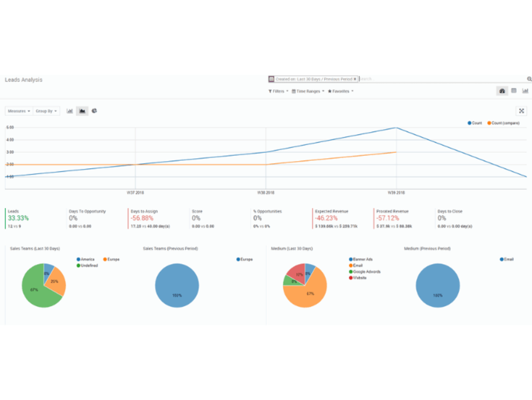Click the Days To Opportunity statistic
Image resolution: width=532 pixels, height=400 pixels.
pos(87,218)
